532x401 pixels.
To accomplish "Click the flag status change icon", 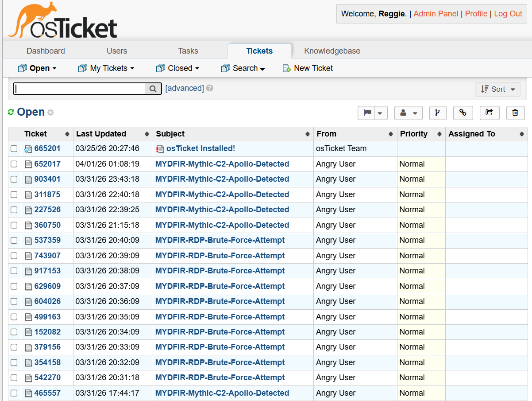I will click(367, 113).
